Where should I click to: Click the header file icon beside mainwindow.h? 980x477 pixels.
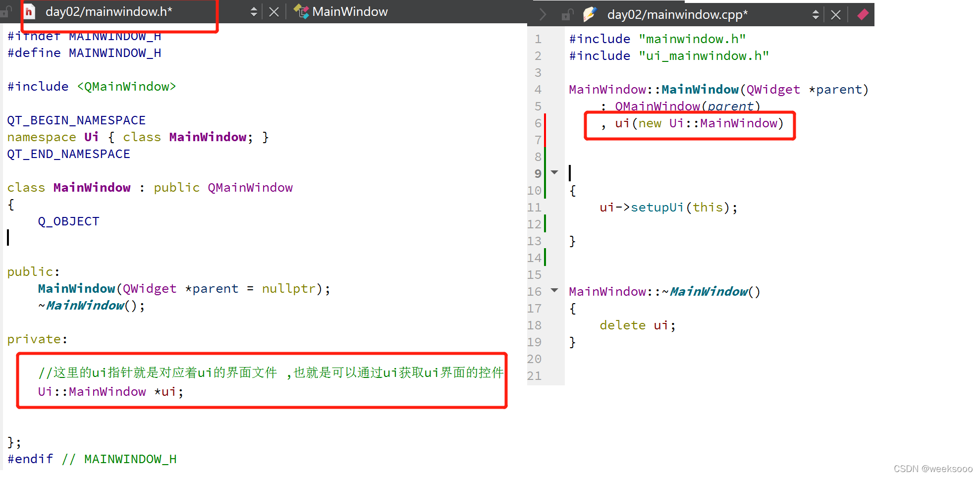29,11
